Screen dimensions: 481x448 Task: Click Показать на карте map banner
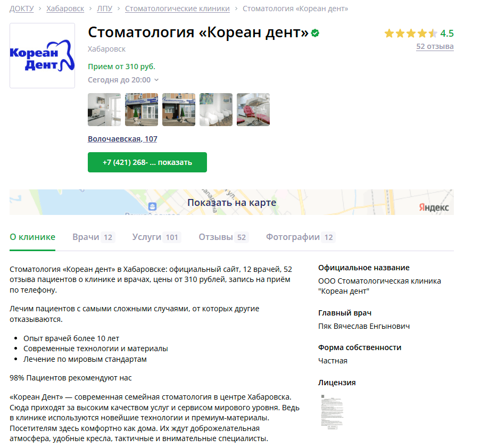(x=231, y=203)
